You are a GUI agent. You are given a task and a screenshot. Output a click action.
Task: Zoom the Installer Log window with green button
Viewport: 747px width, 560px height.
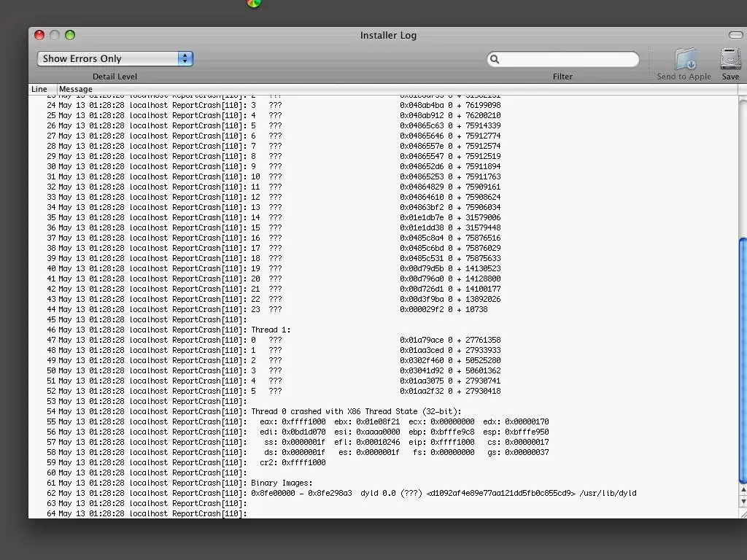(70, 35)
